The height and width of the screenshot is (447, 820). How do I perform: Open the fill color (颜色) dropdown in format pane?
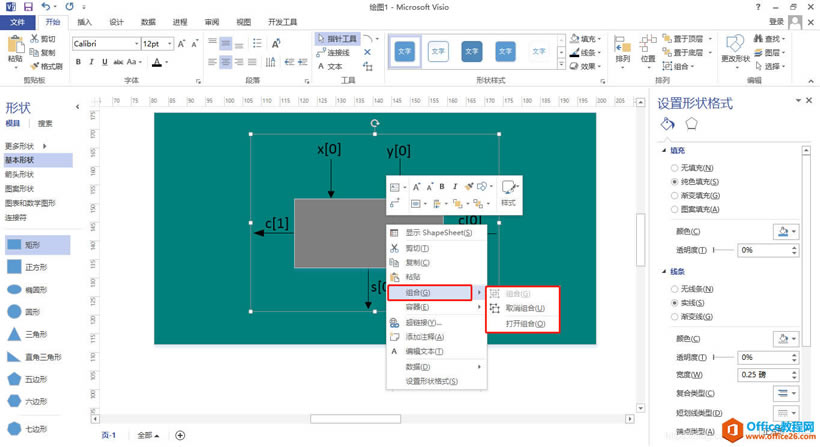point(786,232)
